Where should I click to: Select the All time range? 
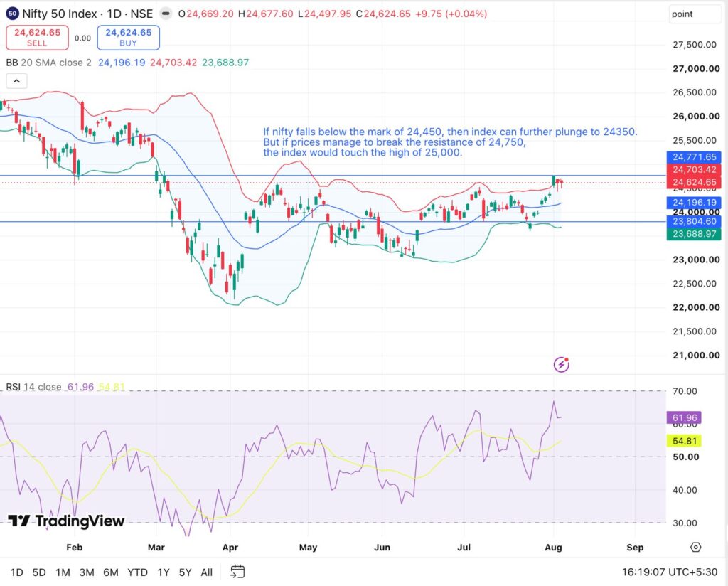[207, 572]
